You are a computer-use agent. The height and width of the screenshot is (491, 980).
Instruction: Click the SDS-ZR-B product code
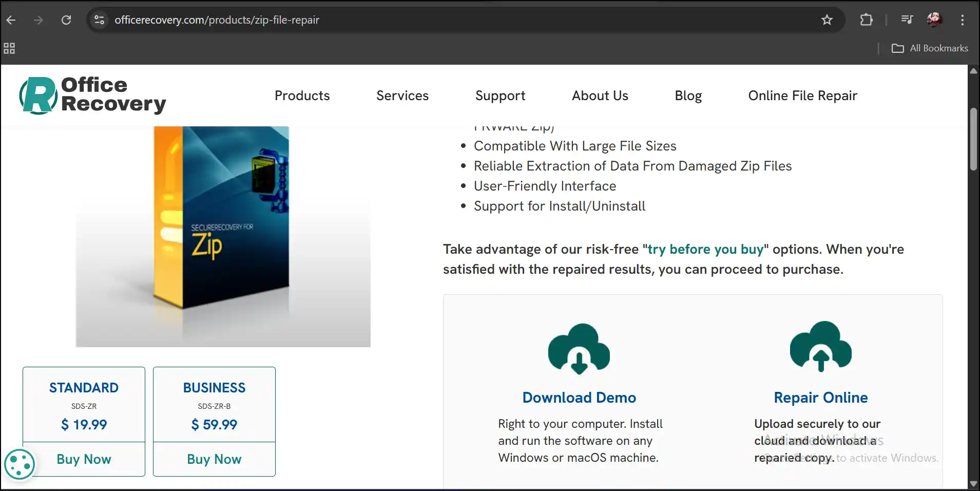(214, 406)
